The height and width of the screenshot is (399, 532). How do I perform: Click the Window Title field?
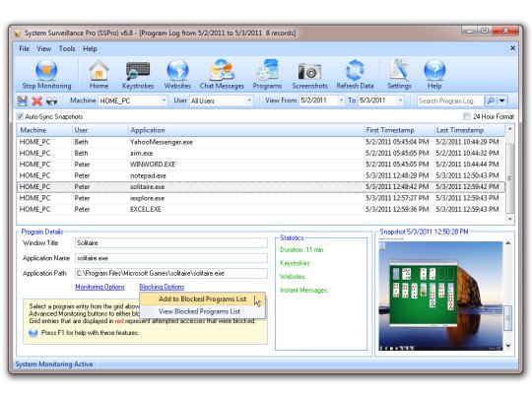[x=171, y=243]
